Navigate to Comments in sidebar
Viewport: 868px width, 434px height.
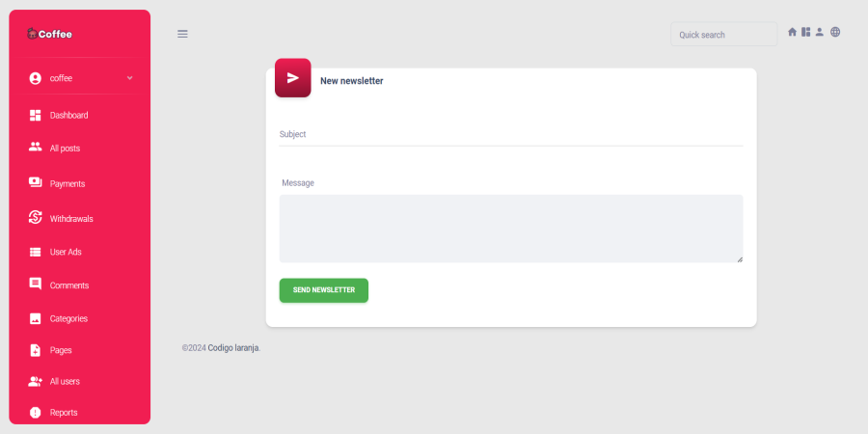[x=68, y=285]
